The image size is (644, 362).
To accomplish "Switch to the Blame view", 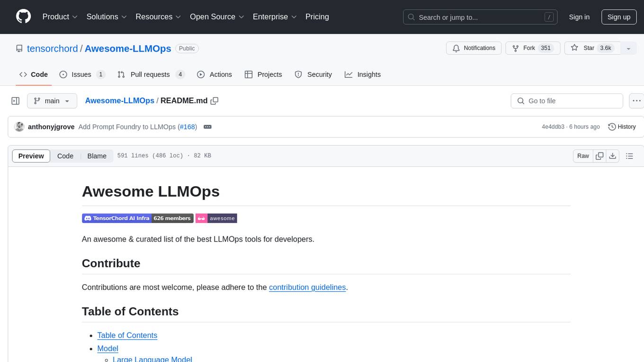I will click(x=97, y=156).
